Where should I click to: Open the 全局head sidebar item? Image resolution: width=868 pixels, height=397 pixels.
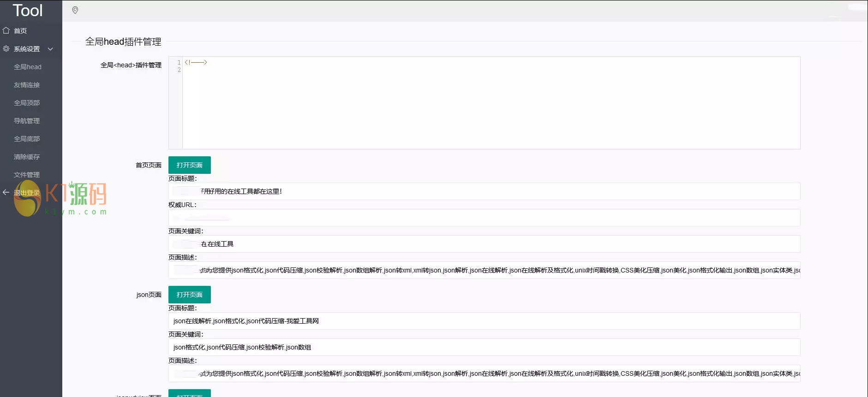[28, 67]
